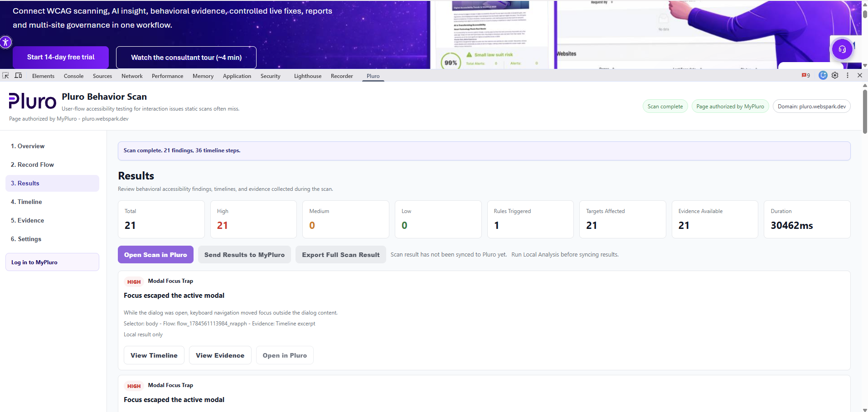The image size is (868, 412).
Task: Open DevTools settings gear
Action: pyautogui.click(x=835, y=76)
